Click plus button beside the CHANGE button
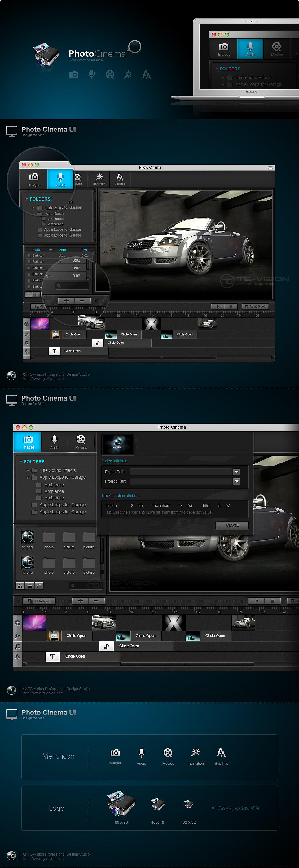This screenshot has height=868, width=299. click(81, 601)
